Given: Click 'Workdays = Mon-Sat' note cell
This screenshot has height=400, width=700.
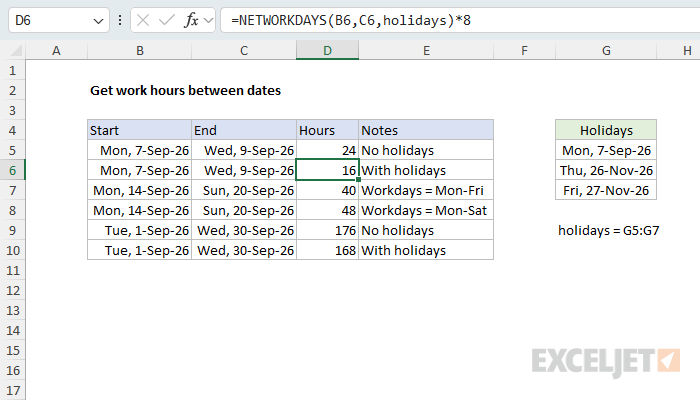Looking at the screenshot, I should tap(426, 210).
